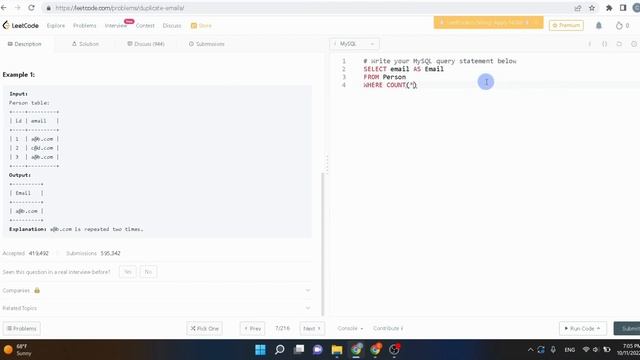Click the Premium button
Screen dimensions: 640x360
coord(566,25)
